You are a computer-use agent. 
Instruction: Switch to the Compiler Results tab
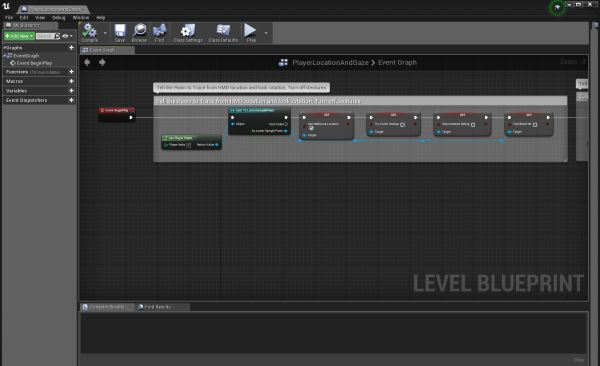click(107, 307)
